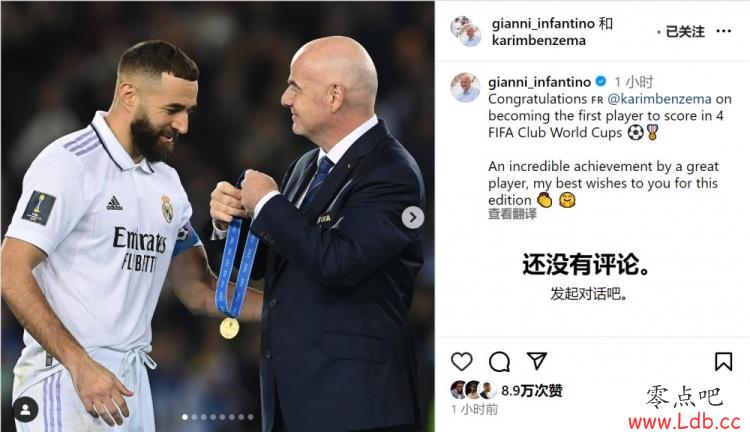Open comments via the speech bubble icon
This screenshot has width=750, height=432.
(x=499, y=362)
